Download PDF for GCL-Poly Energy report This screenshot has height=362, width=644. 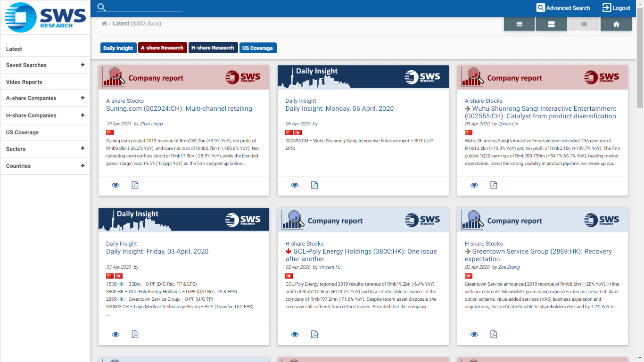(x=314, y=334)
